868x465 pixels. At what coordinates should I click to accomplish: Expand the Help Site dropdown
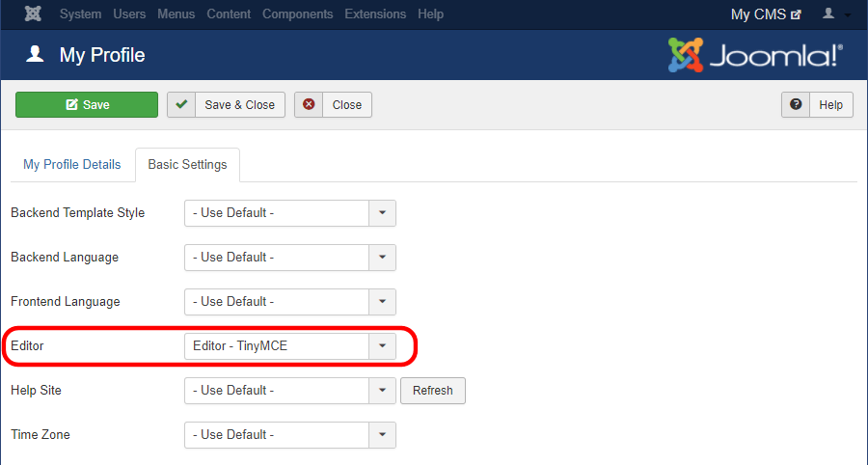pyautogui.click(x=290, y=391)
